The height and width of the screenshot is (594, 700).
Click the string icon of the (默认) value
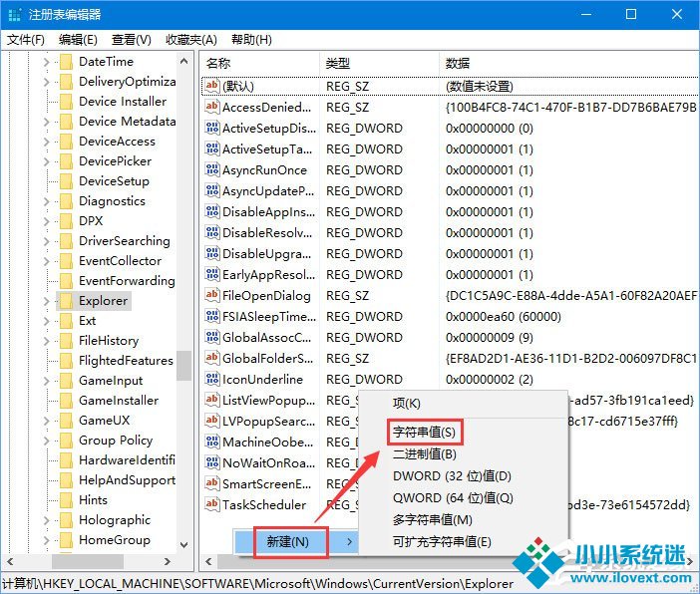click(x=211, y=86)
